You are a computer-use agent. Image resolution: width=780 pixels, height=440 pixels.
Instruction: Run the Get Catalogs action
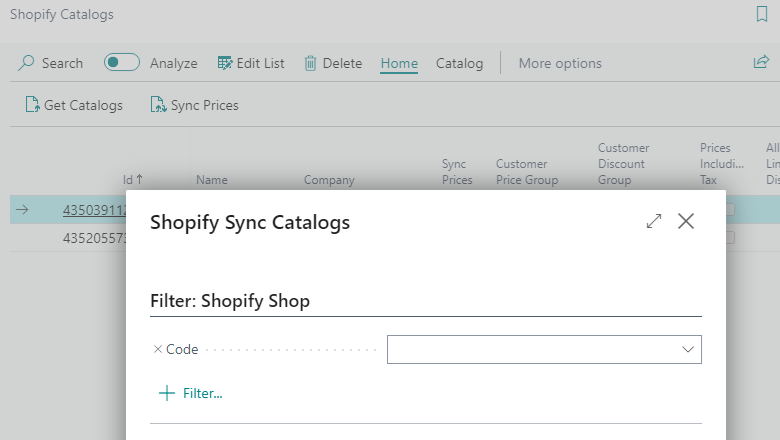74,105
